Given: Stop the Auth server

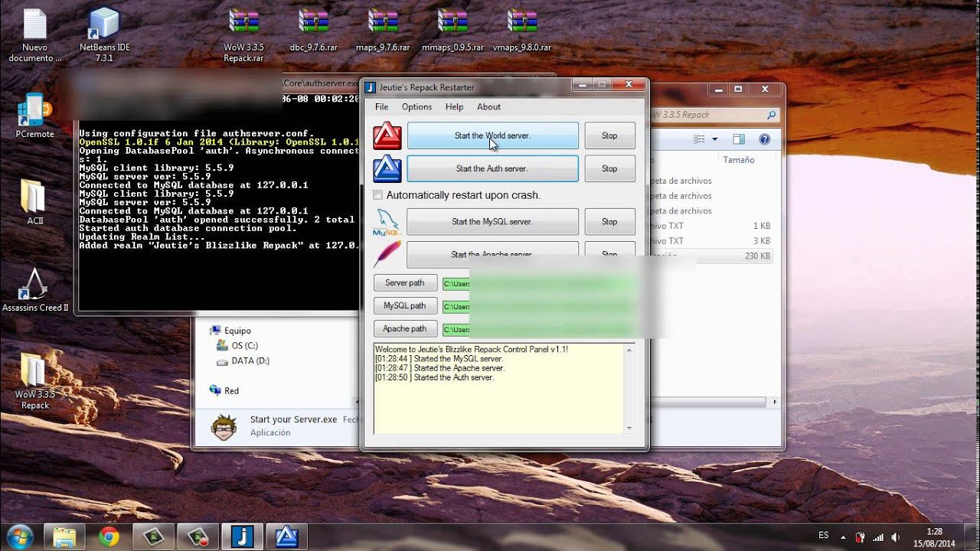Looking at the screenshot, I should (x=609, y=168).
